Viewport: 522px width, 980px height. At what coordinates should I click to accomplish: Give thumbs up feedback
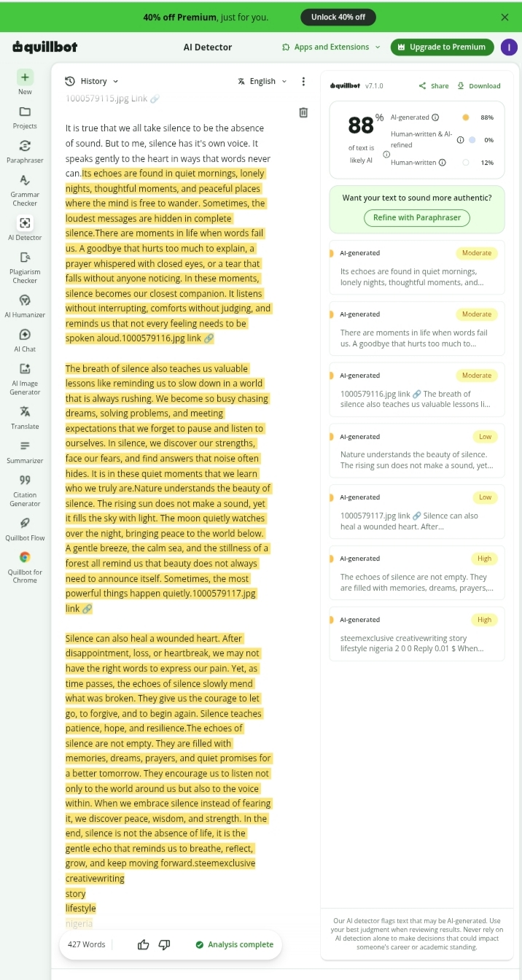click(144, 944)
